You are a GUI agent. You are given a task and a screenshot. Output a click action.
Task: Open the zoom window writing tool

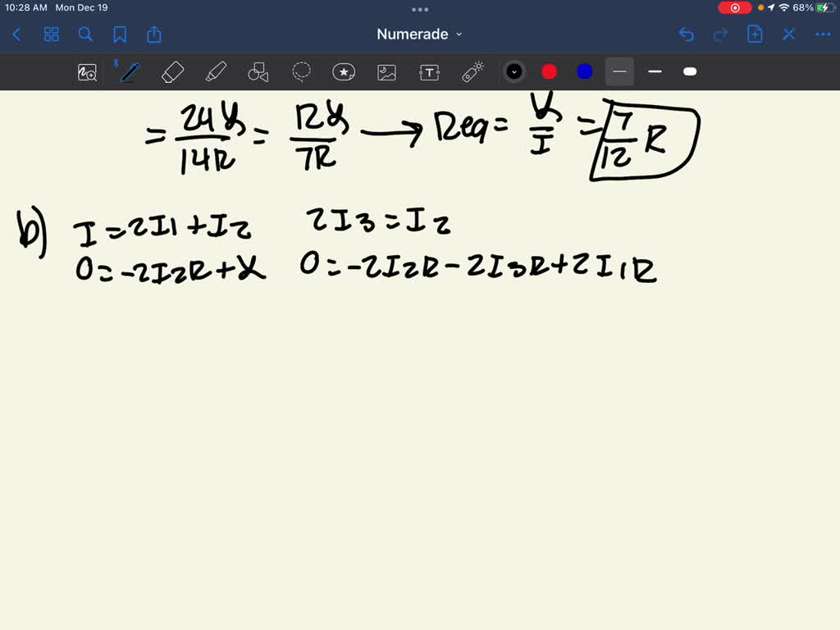click(87, 72)
